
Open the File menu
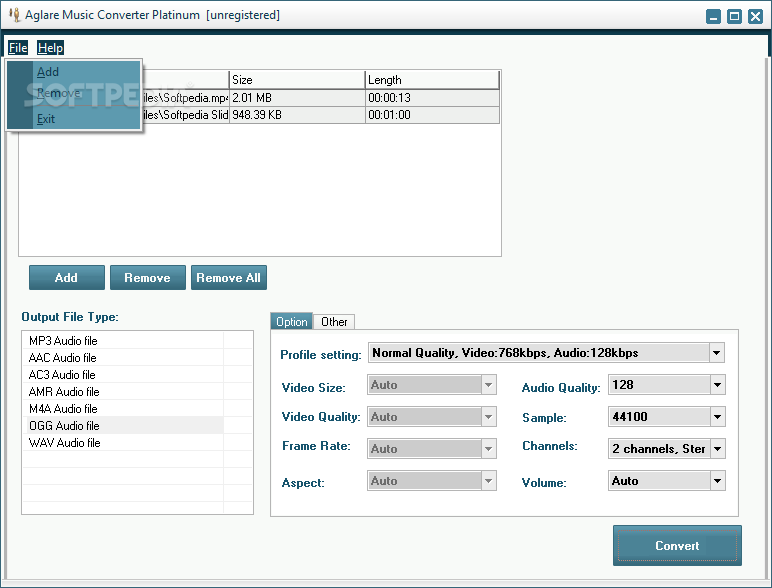18,48
